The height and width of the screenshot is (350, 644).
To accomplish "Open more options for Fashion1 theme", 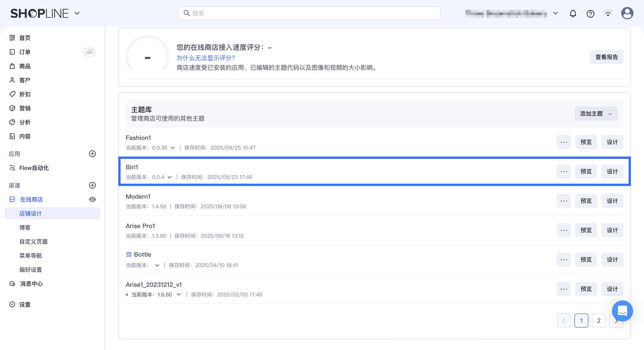I will (x=564, y=142).
